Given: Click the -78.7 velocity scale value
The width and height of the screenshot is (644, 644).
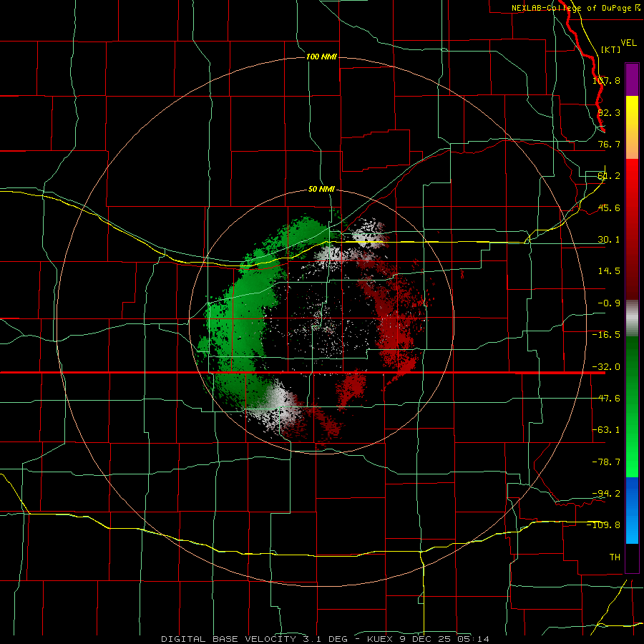Looking at the screenshot, I should click(x=606, y=462).
